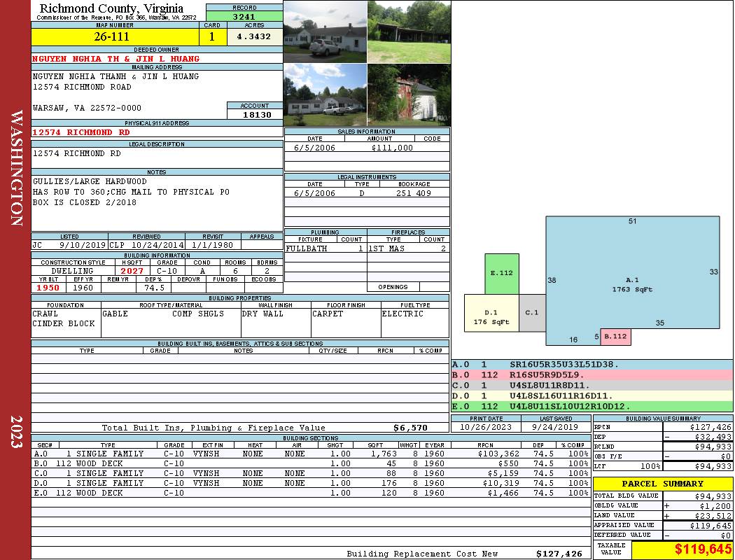Select the gray C.1 section in the sketch
Viewport: 735px width, 560px height.
coord(532,312)
